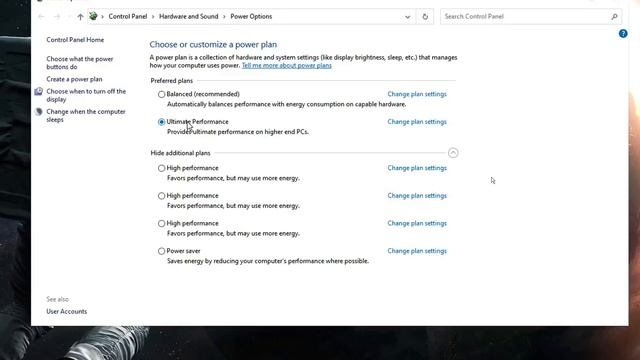Image resolution: width=640 pixels, height=360 pixels.
Task: Navigate to Hardware and Sound breadcrumb
Action: (x=189, y=17)
